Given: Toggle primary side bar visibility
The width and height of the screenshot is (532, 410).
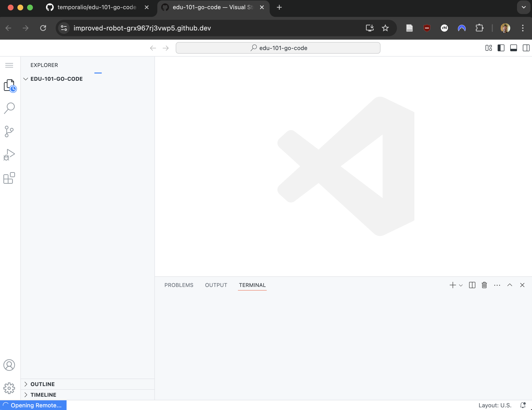Looking at the screenshot, I should pyautogui.click(x=501, y=48).
